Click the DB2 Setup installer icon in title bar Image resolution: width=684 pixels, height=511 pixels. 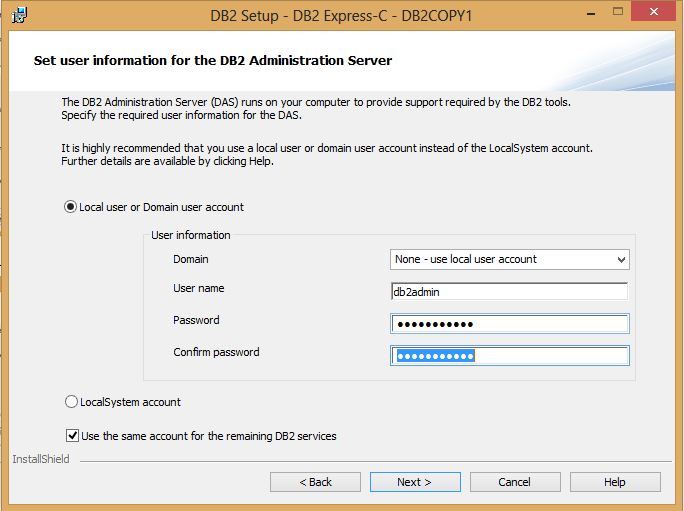[x=19, y=15]
